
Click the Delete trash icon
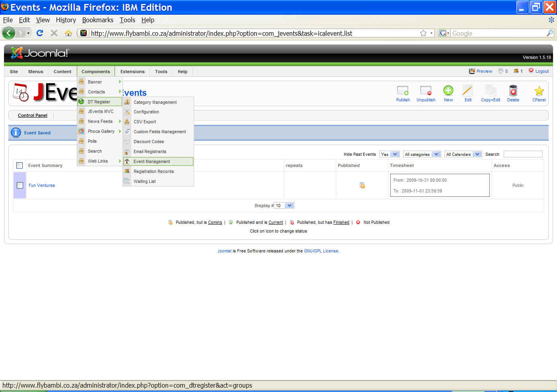point(513,91)
